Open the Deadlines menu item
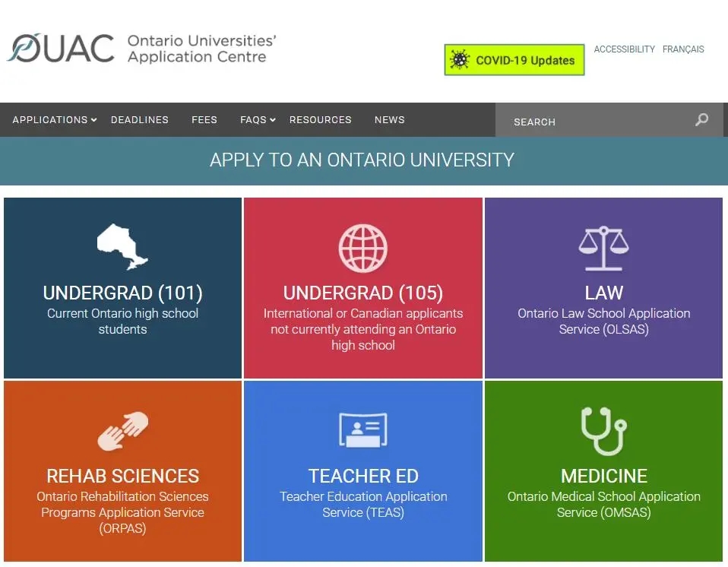This screenshot has width=728, height=567. [x=140, y=120]
